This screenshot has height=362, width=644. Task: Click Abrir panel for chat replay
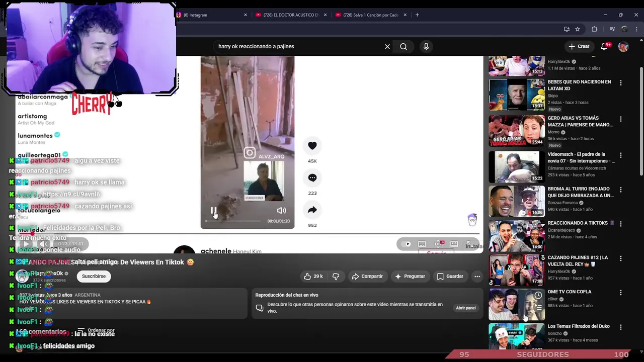465,308
